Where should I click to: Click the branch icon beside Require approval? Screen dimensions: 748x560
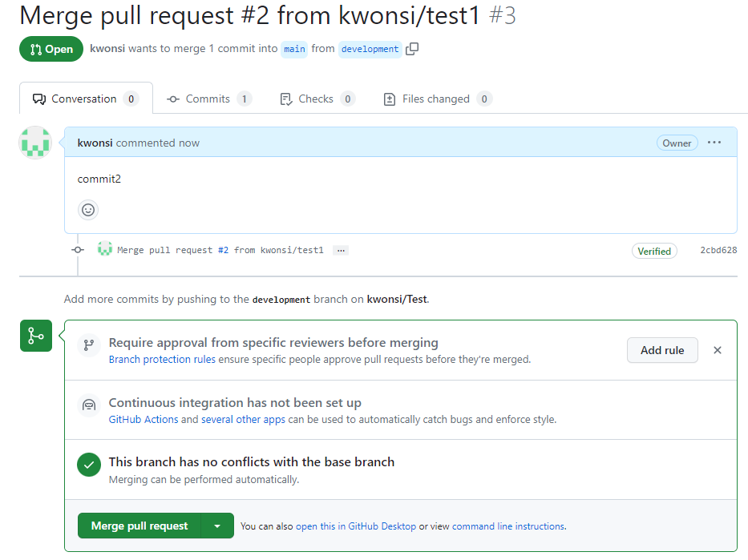click(x=89, y=344)
